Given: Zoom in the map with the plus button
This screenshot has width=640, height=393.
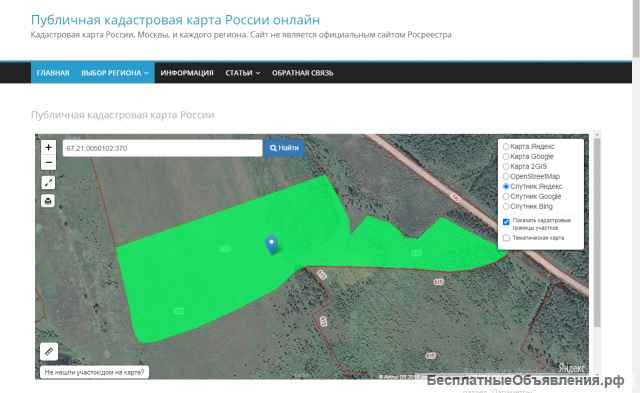Looking at the screenshot, I should point(49,147).
